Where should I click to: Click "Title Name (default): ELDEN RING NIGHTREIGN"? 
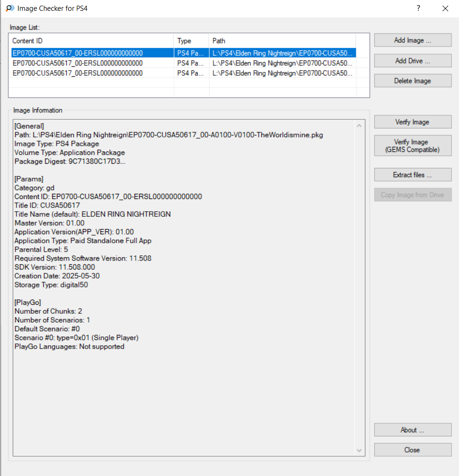click(x=93, y=214)
